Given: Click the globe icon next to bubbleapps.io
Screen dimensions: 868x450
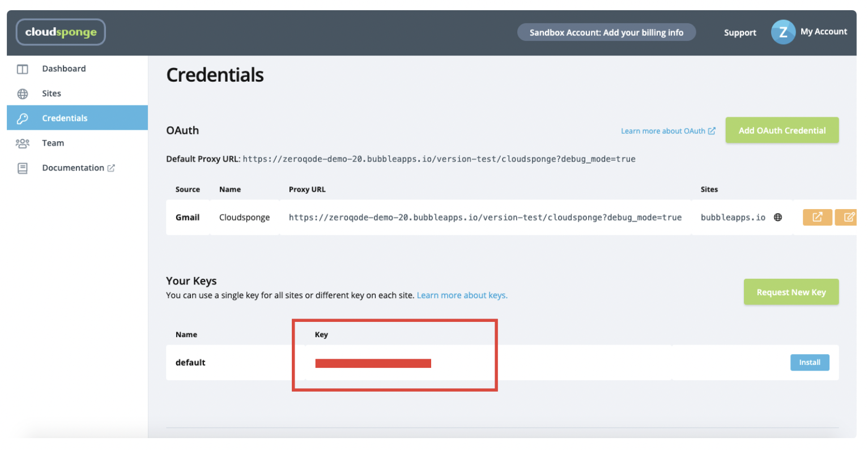Looking at the screenshot, I should coord(778,218).
